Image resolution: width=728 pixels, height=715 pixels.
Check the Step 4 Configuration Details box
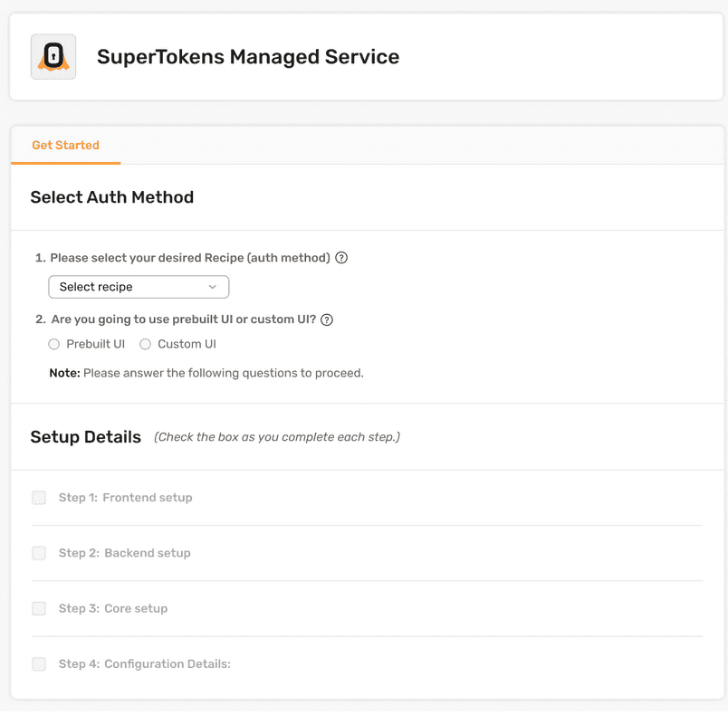[39, 664]
